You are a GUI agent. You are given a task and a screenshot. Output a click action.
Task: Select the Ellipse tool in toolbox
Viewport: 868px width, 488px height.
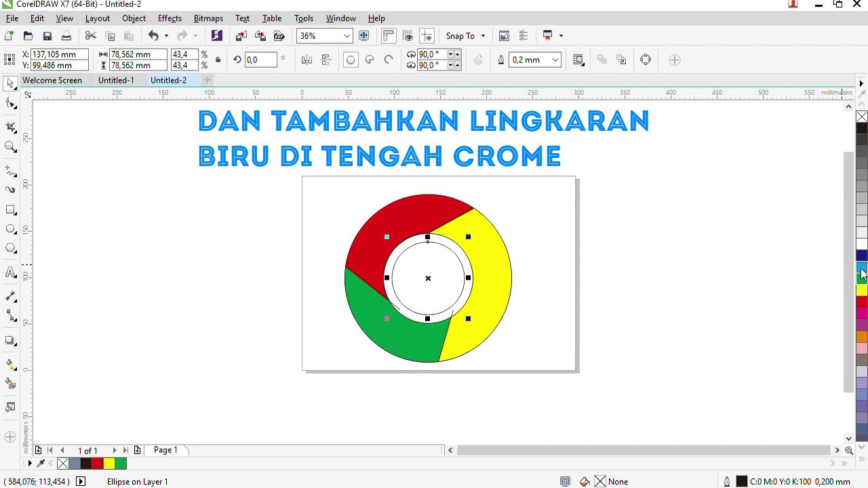click(11, 229)
